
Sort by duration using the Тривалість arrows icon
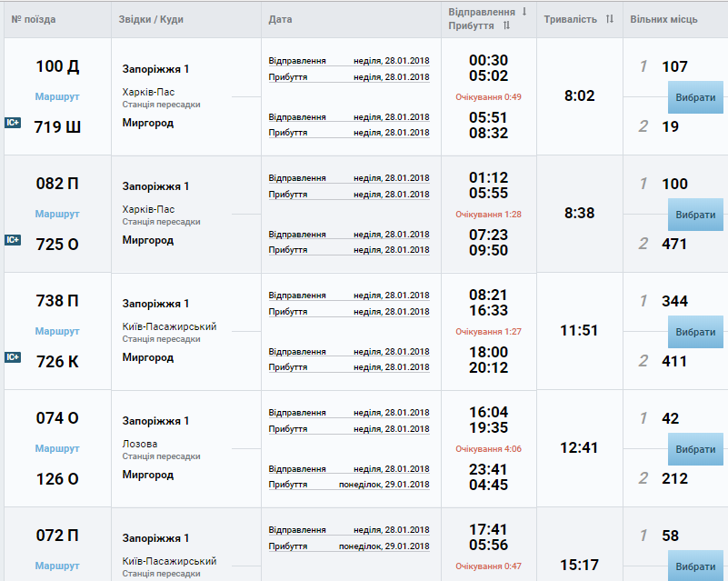pyautogui.click(x=610, y=19)
